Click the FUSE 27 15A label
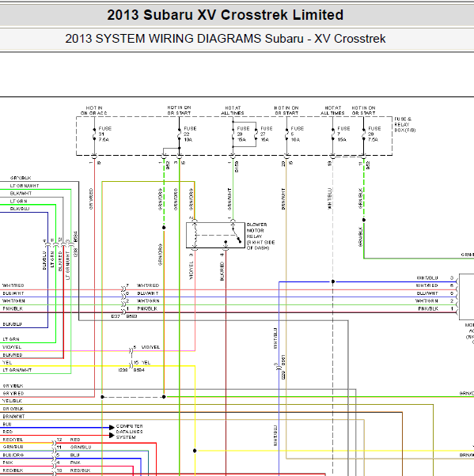The image size is (474, 476). pyautogui.click(x=266, y=134)
